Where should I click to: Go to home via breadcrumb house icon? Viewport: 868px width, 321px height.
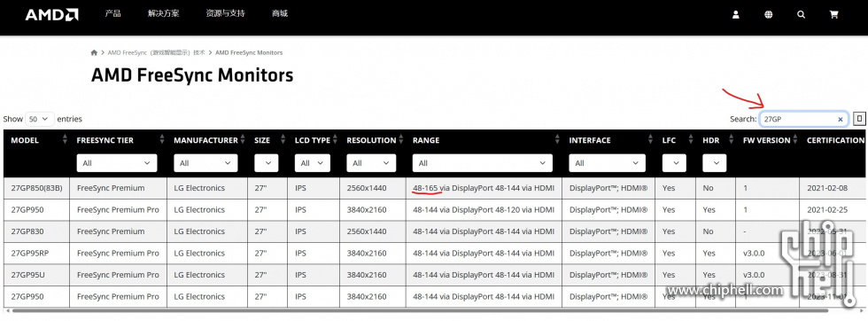(x=94, y=52)
